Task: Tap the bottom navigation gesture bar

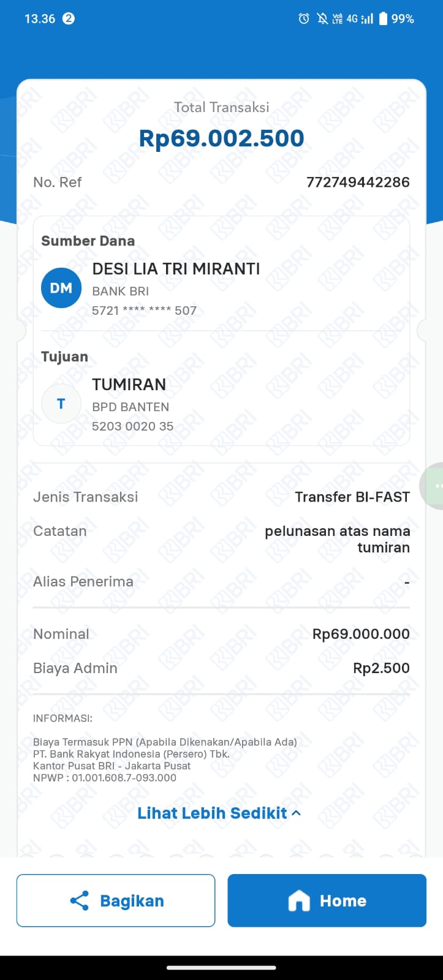Action: tap(221, 968)
